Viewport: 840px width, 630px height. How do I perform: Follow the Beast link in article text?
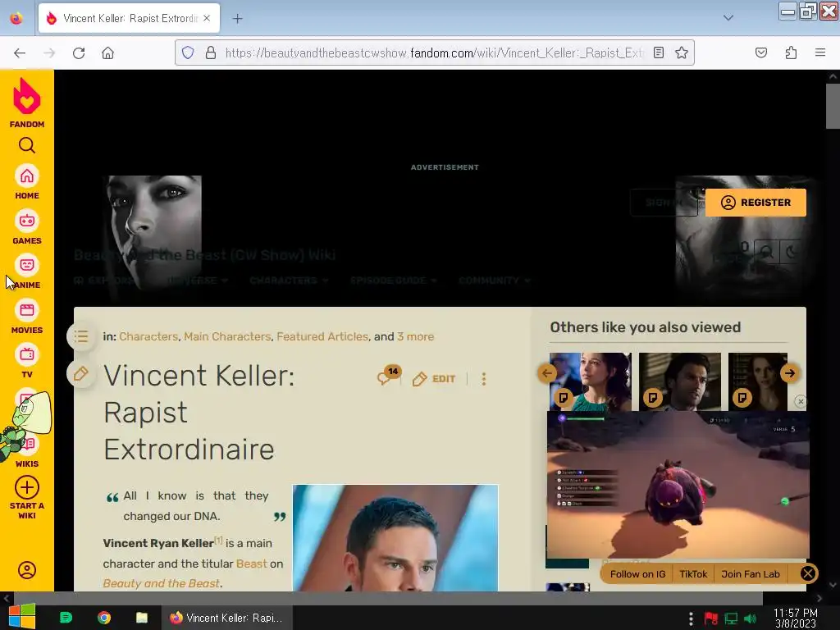click(x=251, y=564)
